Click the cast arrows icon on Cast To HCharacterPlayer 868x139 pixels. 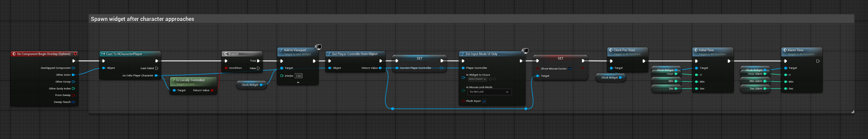[x=103, y=54]
